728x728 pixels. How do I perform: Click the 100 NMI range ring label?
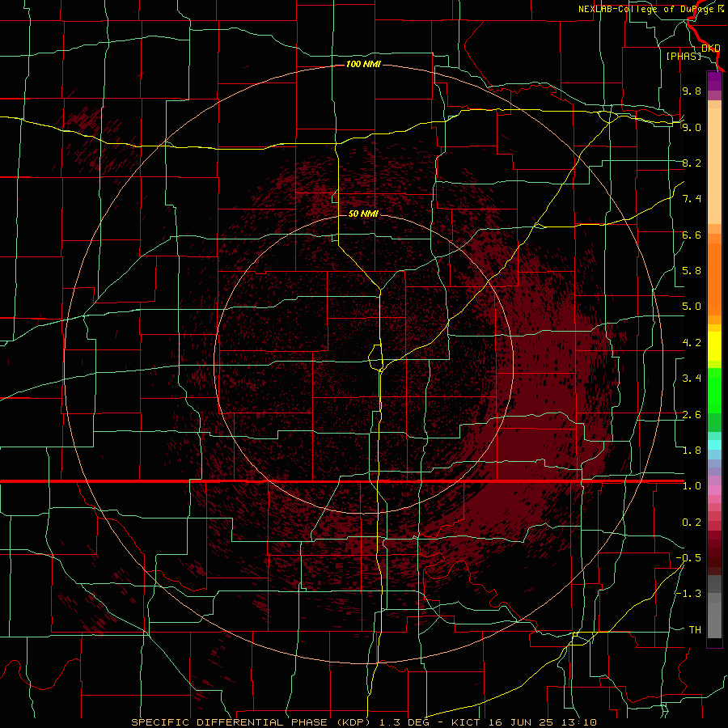[363, 64]
